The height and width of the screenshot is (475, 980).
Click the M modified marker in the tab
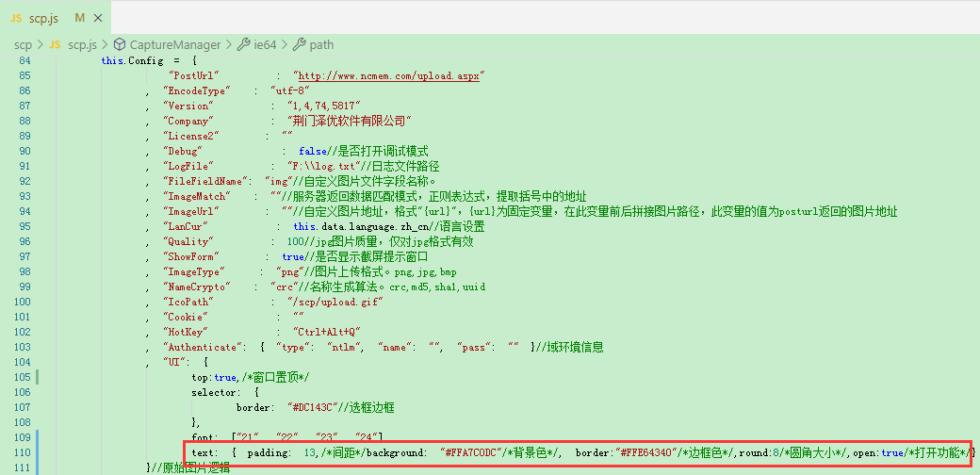pos(79,18)
